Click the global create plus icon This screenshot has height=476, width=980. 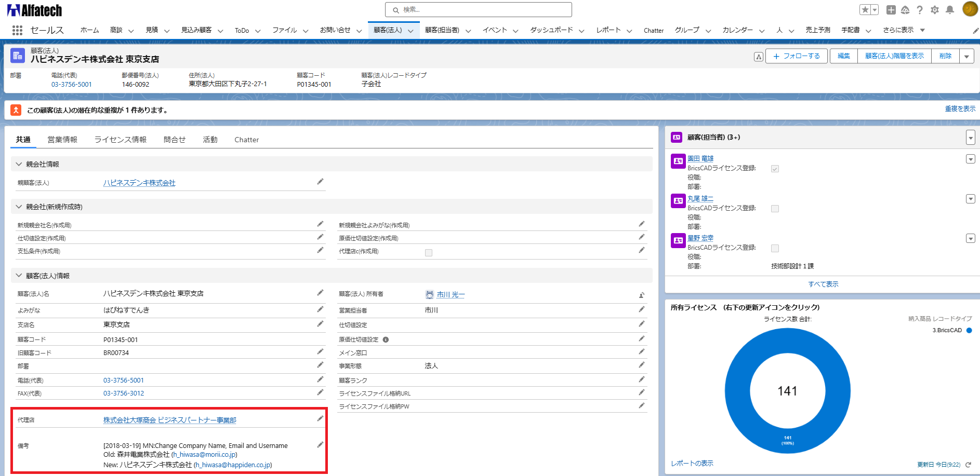point(891,10)
